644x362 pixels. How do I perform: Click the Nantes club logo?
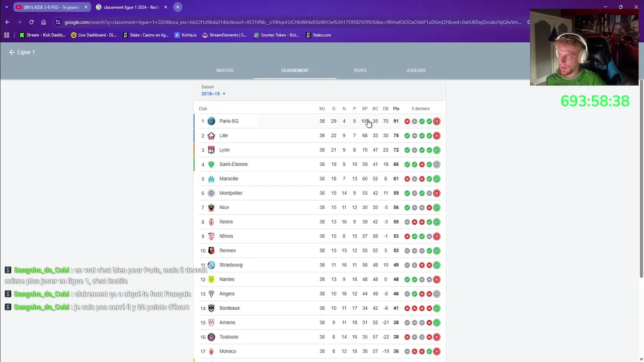coord(211,280)
